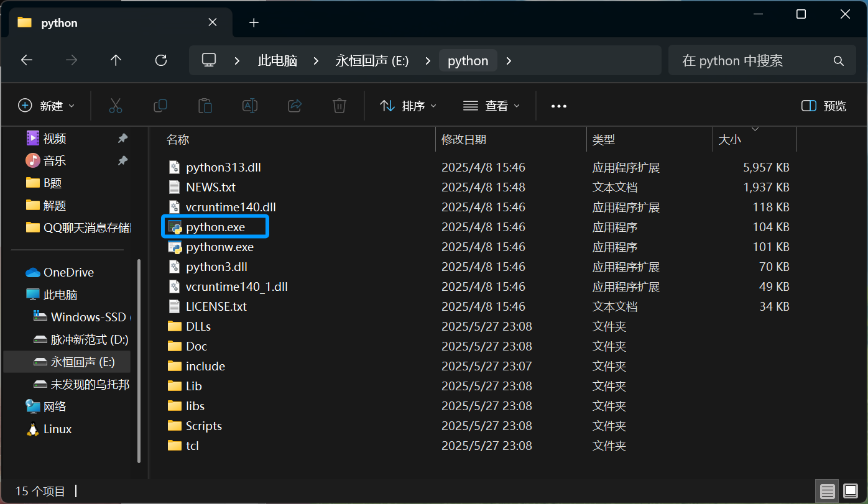Click the Rename icon in toolbar
Viewport: 868px width, 504px height.
(250, 106)
